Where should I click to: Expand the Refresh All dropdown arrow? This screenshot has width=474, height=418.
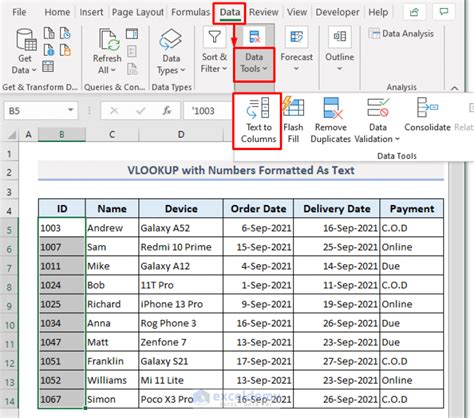point(113,70)
